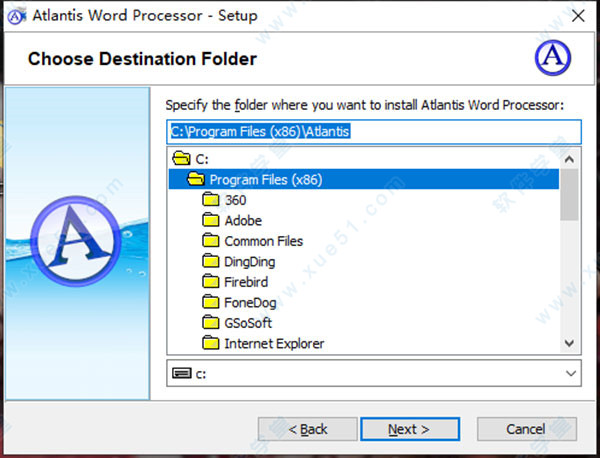Click the folder icon next to DingDing
Screen dimensions: 600x458
click(x=210, y=261)
